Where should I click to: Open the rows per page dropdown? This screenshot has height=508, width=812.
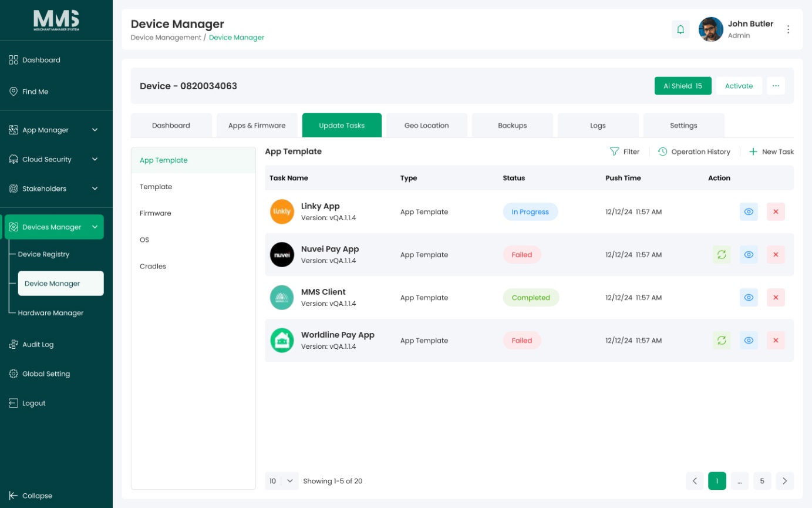(x=282, y=481)
